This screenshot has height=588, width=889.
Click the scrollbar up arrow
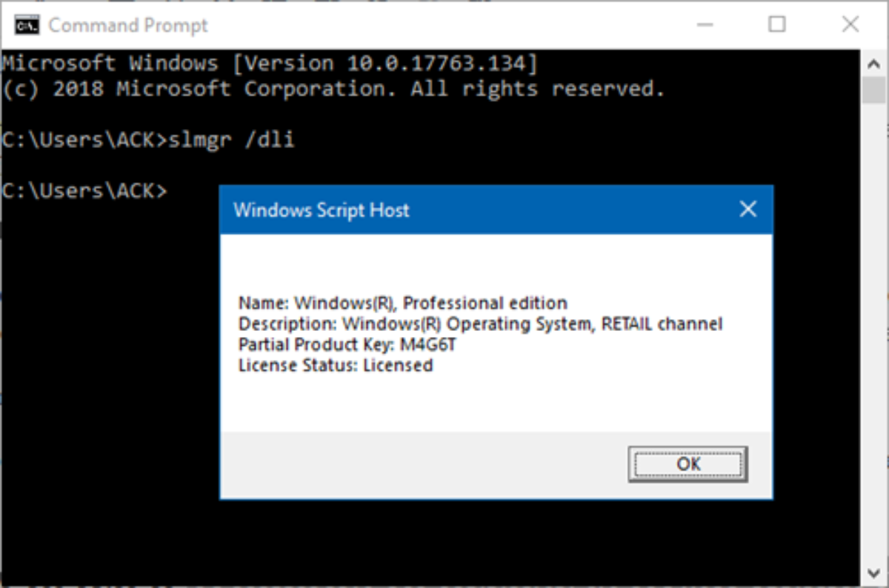(x=872, y=64)
